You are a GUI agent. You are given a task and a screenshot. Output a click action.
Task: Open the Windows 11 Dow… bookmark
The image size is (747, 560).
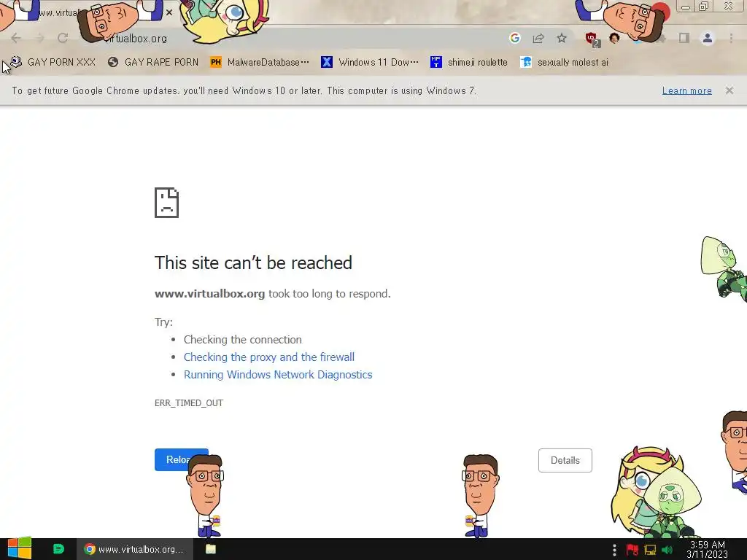370,62
